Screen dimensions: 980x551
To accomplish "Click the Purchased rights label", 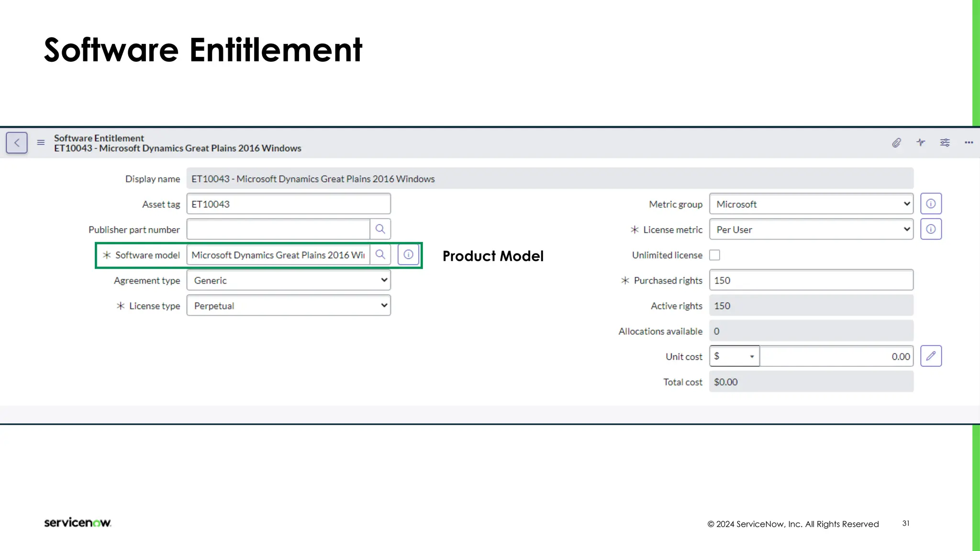I will (668, 280).
